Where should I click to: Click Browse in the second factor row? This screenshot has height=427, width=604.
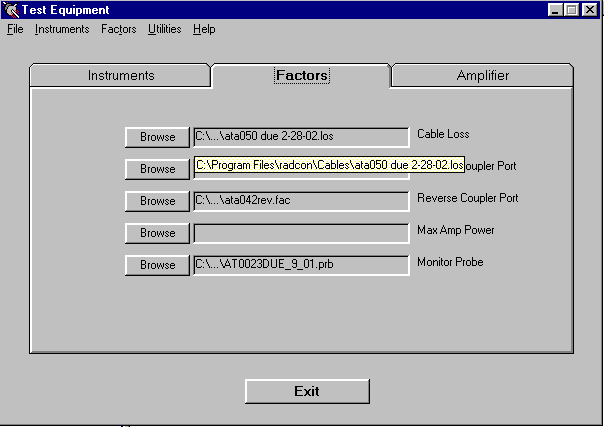click(x=157, y=169)
